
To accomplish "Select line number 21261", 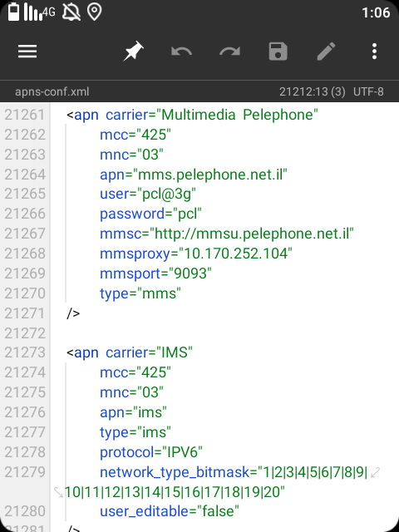I will pos(25,115).
